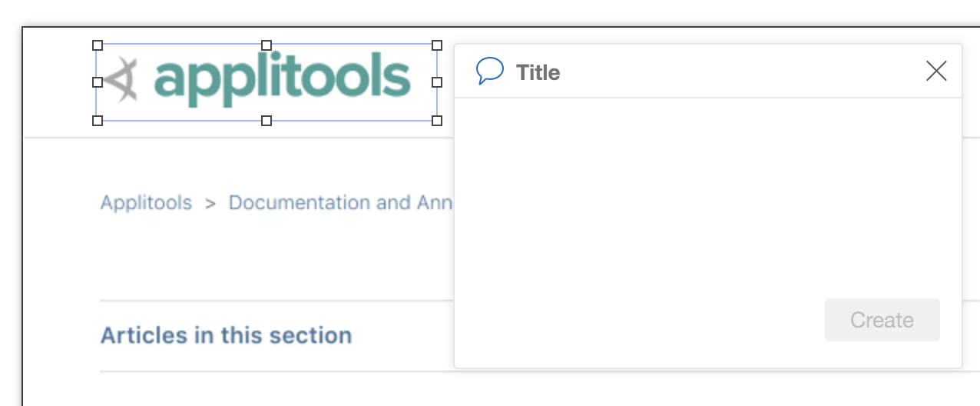The width and height of the screenshot is (980, 406).
Task: Click the bottom-middle handle of the selection box
Action: point(267,121)
